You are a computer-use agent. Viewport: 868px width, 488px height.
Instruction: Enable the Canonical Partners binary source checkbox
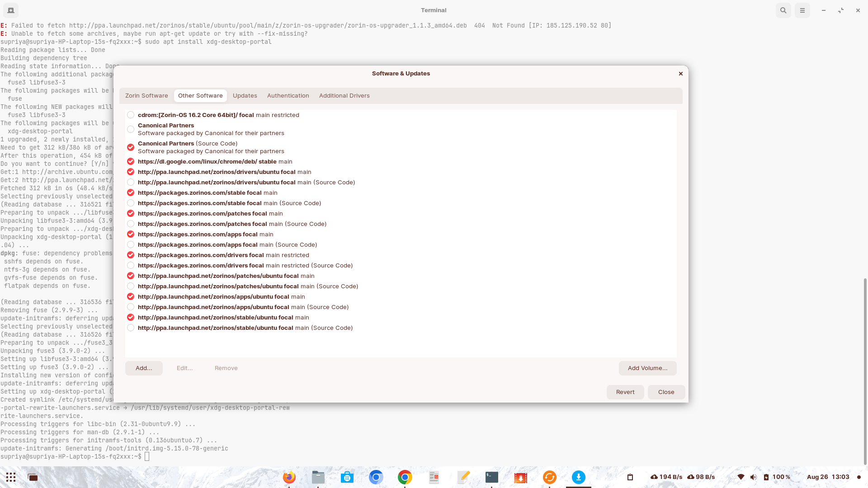[x=131, y=129]
